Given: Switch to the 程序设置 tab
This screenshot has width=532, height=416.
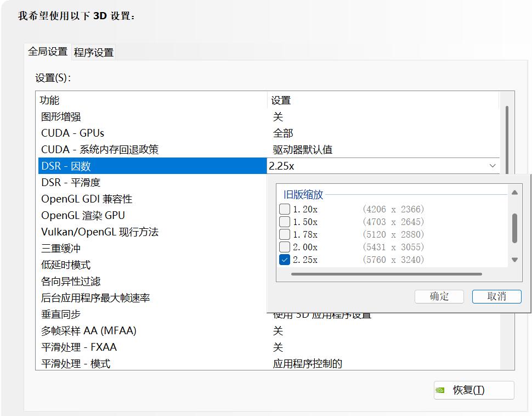Looking at the screenshot, I should (92, 52).
